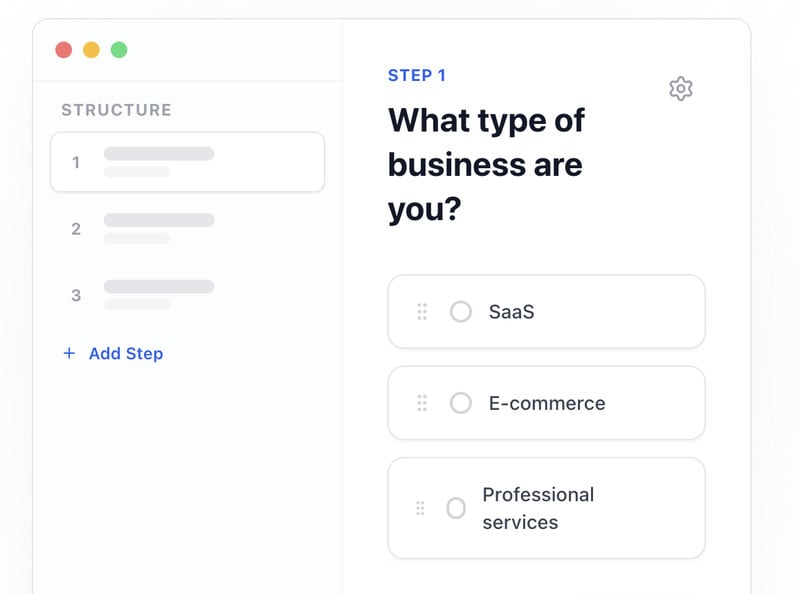Image resolution: width=800 pixels, height=594 pixels.
Task: Grab the E-commerce option drag handle
Action: coord(422,403)
